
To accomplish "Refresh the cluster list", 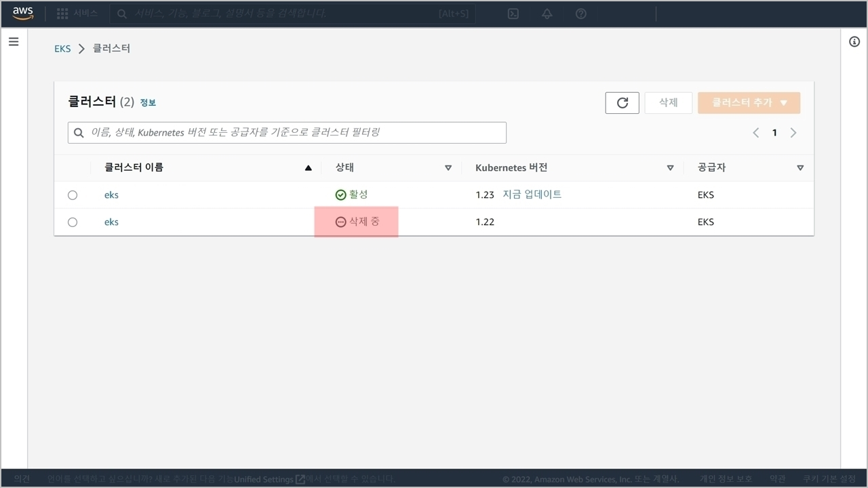I will [x=623, y=103].
